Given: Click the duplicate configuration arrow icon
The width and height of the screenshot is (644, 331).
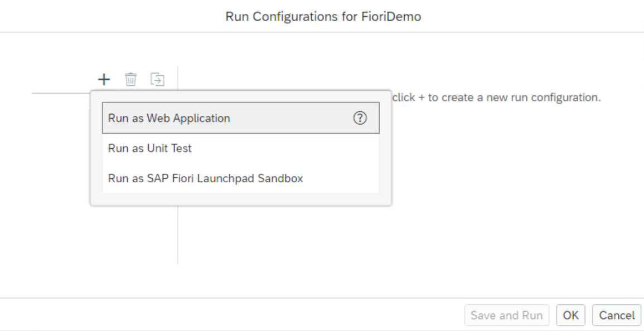Looking at the screenshot, I should (158, 79).
